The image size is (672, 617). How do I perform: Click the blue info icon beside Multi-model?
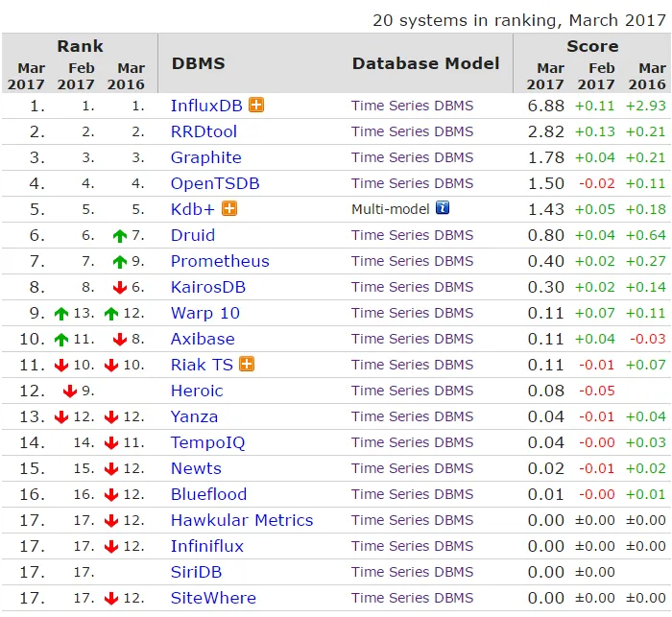coord(443,208)
